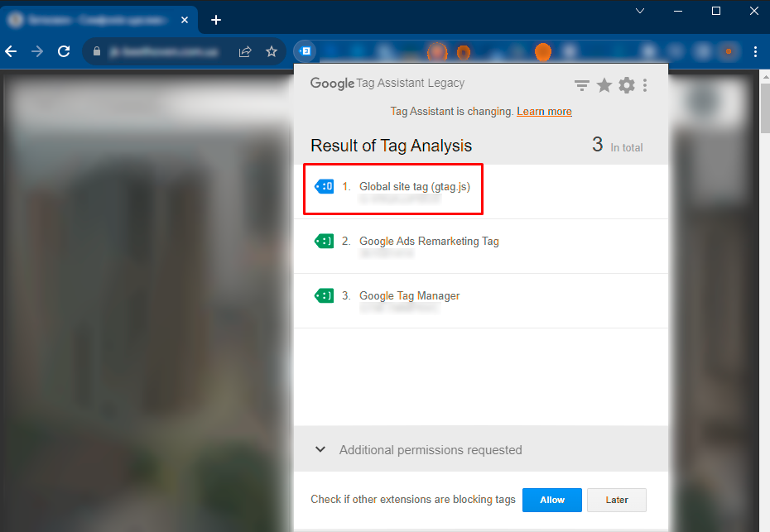Select Google Ads Remarketing Tag result
The width and height of the screenshot is (770, 532).
tap(481, 247)
